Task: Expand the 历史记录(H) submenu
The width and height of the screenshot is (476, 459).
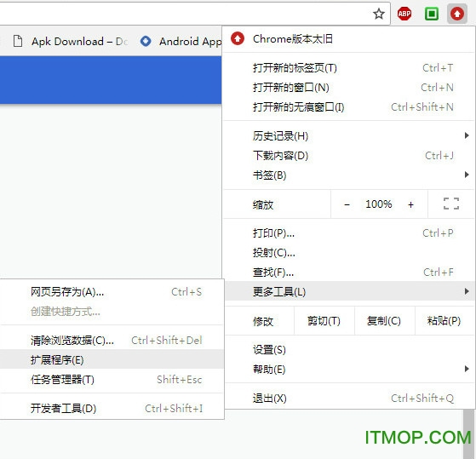Action: [349, 135]
